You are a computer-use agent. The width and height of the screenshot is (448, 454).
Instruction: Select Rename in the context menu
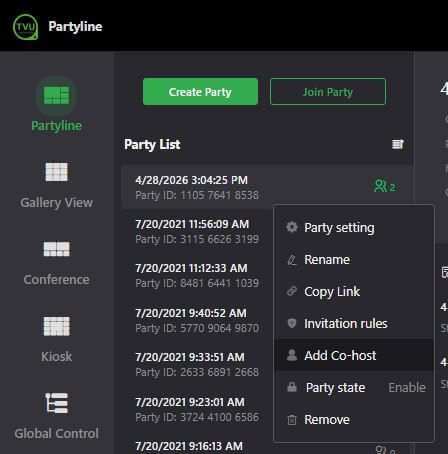[354, 260]
